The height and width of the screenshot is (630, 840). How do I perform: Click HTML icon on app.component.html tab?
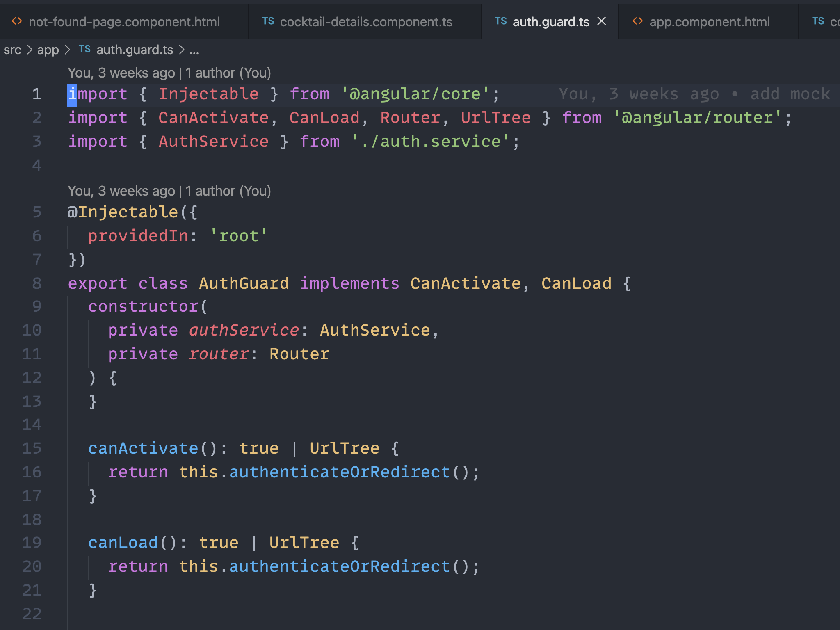[x=637, y=21]
